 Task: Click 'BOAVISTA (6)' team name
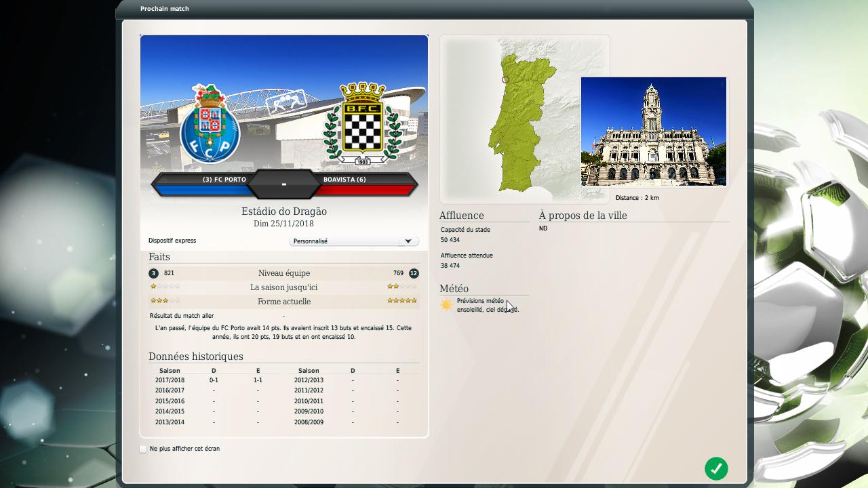tap(344, 180)
